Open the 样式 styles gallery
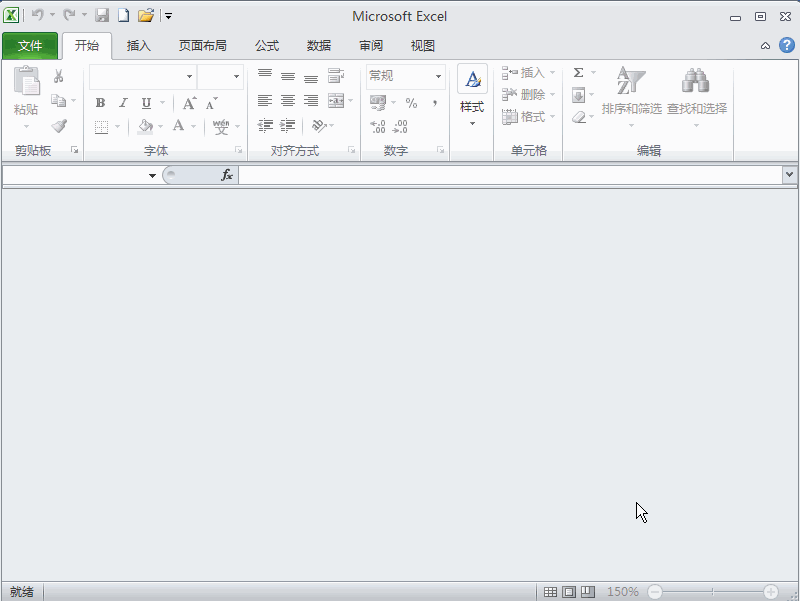The image size is (800, 601). pos(472,95)
